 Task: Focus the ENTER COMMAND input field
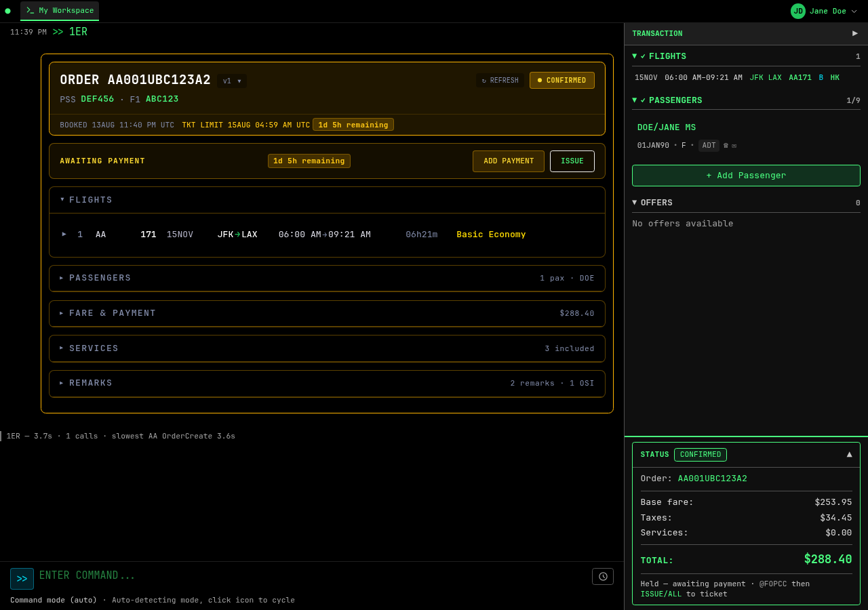(x=312, y=575)
